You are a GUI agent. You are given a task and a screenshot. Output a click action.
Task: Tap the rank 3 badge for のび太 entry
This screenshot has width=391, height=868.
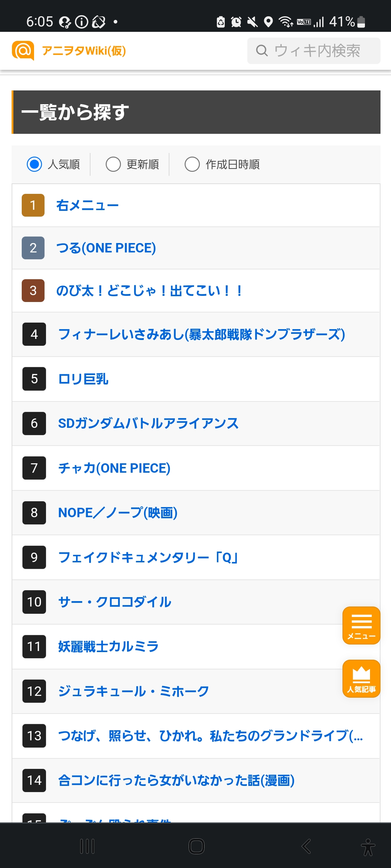[33, 290]
